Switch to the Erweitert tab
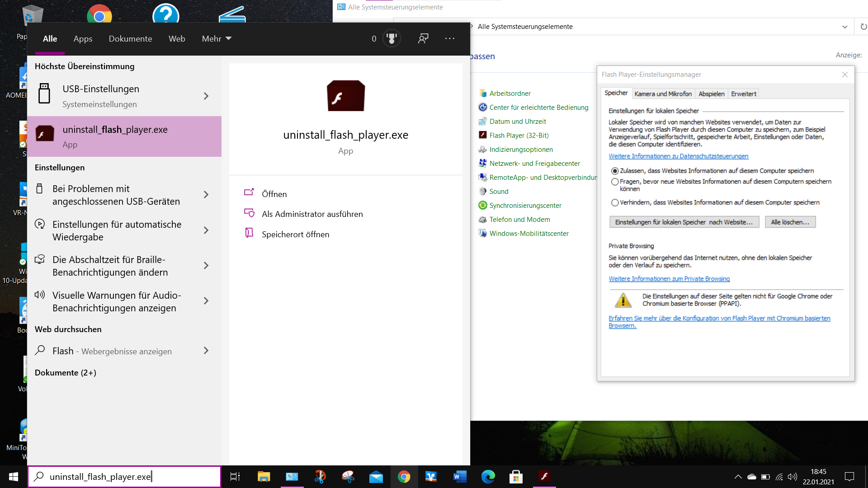 (743, 94)
